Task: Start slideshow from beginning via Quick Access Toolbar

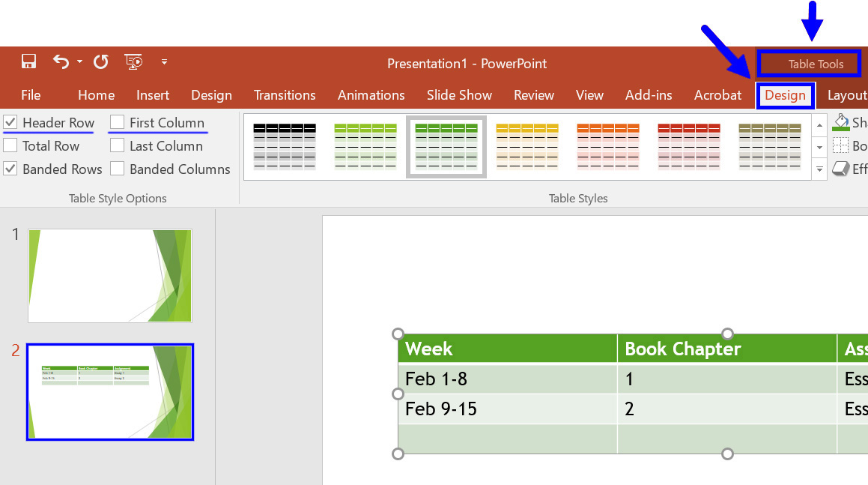Action: coord(133,62)
